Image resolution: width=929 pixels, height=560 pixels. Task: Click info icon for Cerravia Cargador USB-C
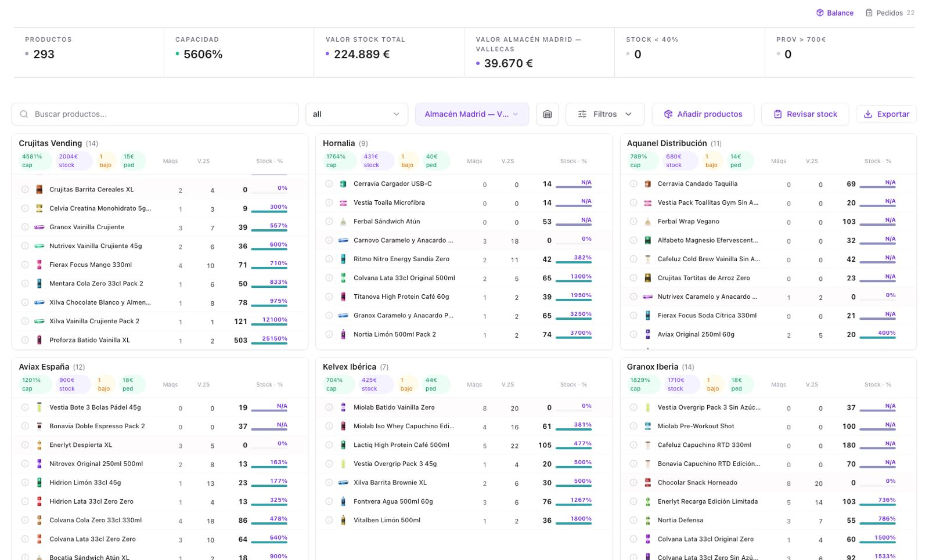pos(329,184)
